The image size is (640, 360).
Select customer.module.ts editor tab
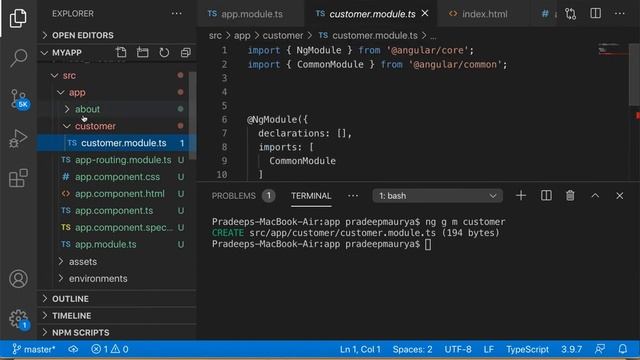tap(372, 14)
